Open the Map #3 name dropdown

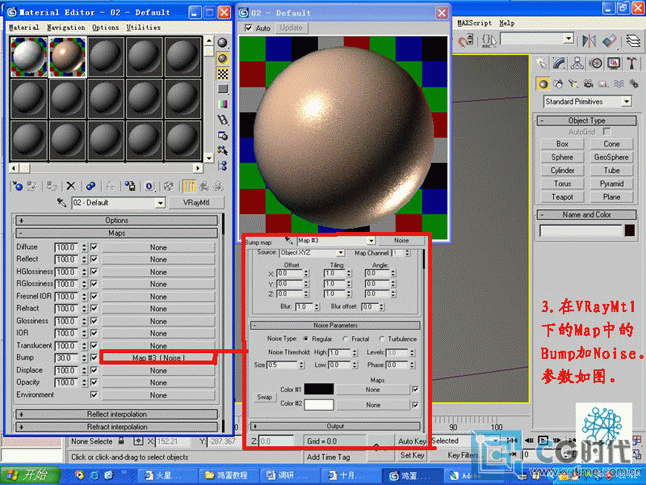pos(371,240)
